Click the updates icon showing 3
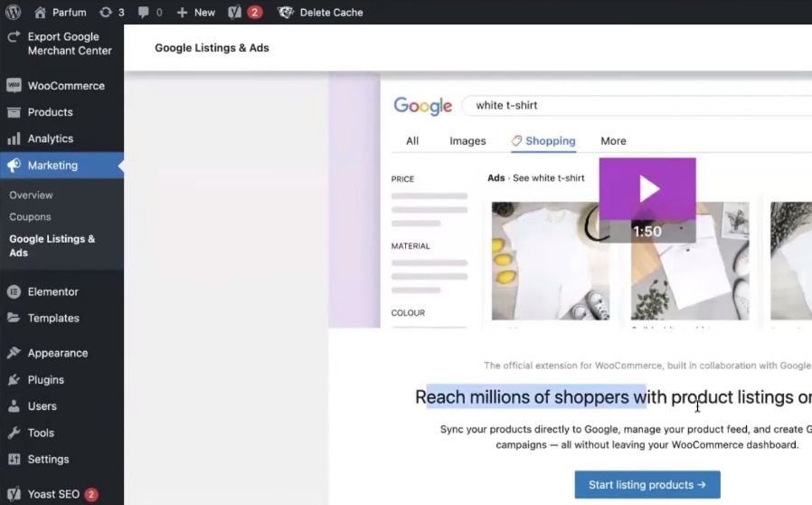Screen dimensions: 812x505 pos(106,13)
